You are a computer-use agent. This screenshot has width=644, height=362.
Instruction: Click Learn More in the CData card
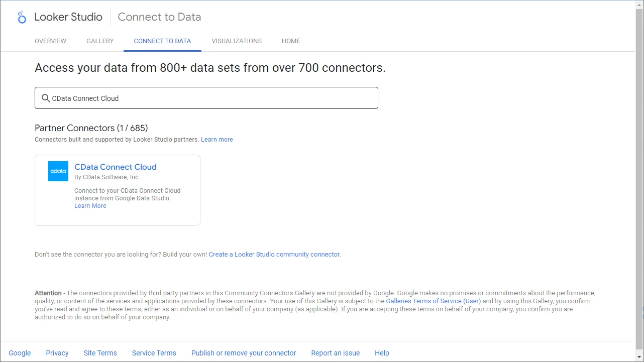point(90,206)
